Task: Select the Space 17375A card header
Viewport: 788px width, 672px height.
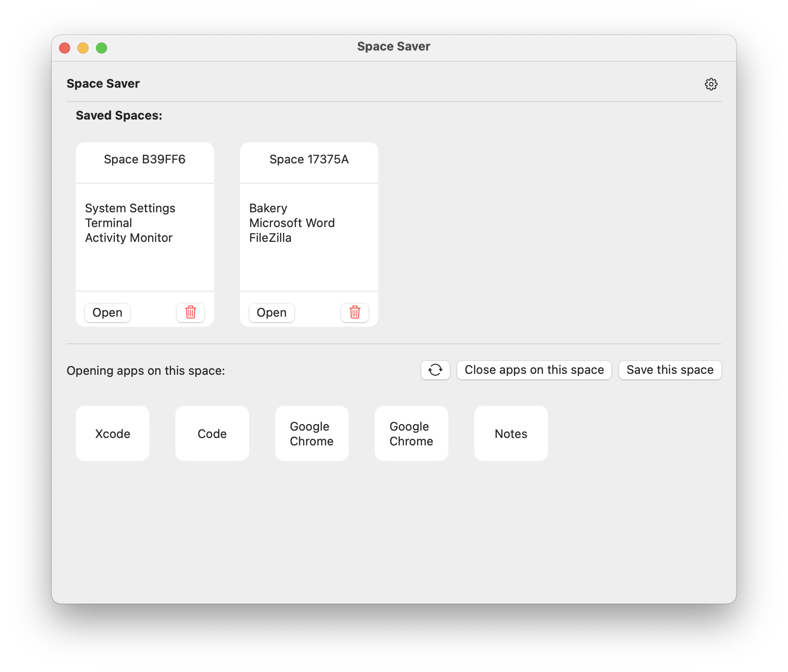Action: click(309, 159)
